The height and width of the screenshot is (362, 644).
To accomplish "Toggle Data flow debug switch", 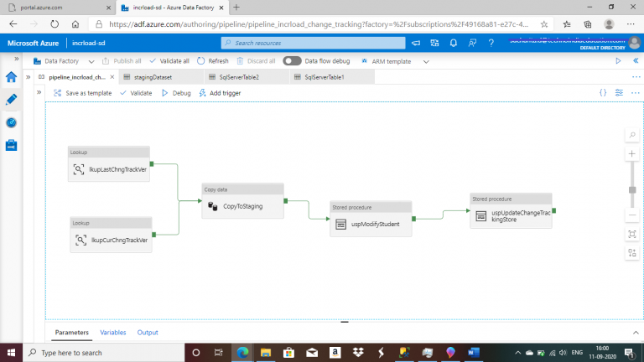I will click(x=292, y=60).
